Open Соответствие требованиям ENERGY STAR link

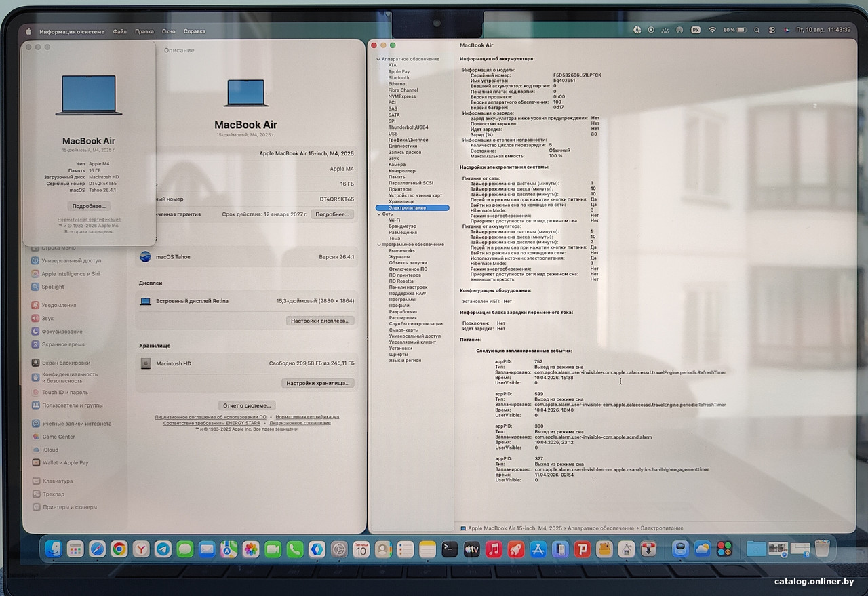212,422
